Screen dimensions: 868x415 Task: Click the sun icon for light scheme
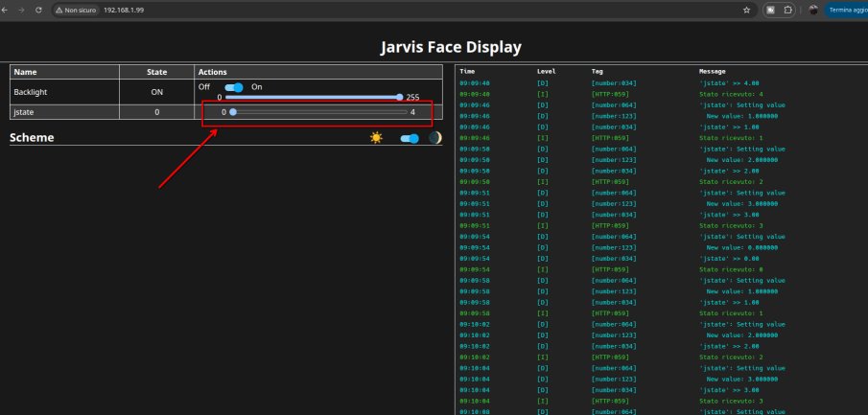click(x=376, y=138)
